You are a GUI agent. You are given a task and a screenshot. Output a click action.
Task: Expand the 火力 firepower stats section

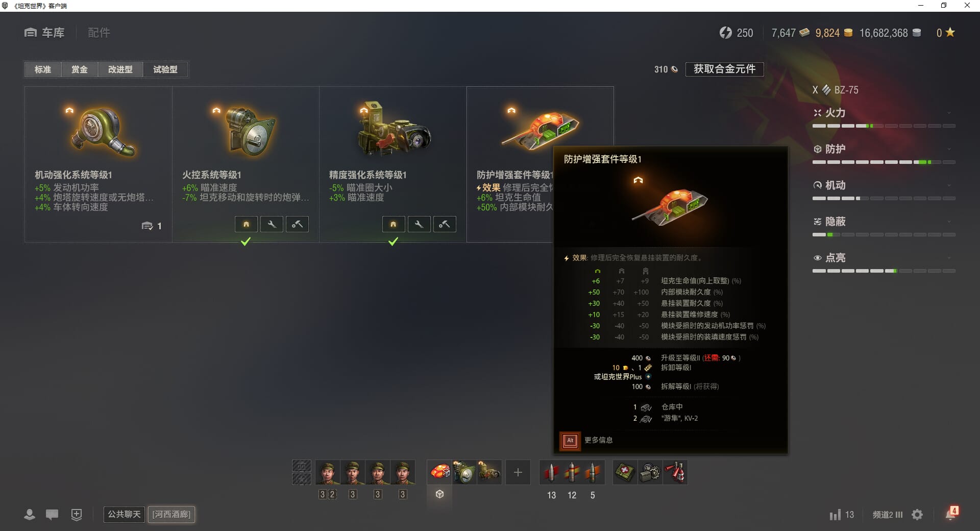[884, 113]
